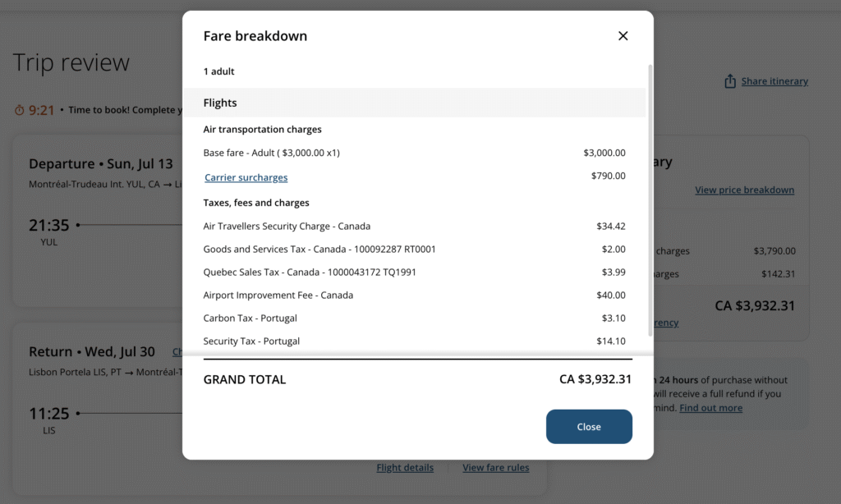Open the Share itinerary link
Screen dimensions: 841x504
[774, 81]
